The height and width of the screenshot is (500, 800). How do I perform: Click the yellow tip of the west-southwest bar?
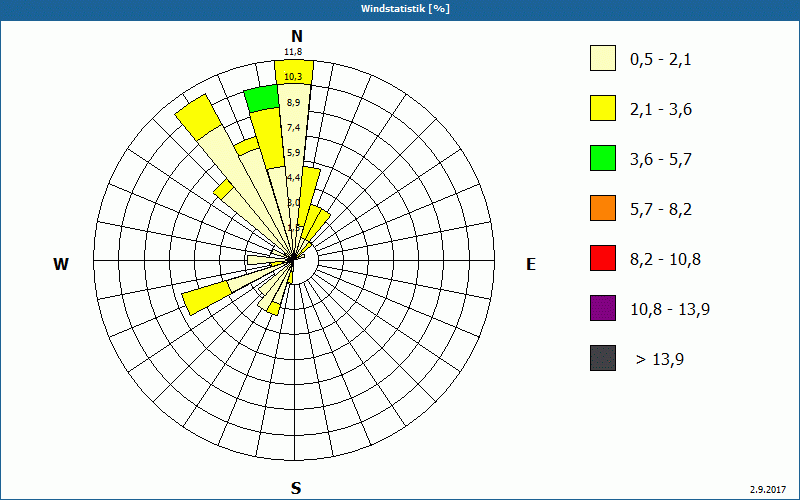pyautogui.click(x=207, y=298)
